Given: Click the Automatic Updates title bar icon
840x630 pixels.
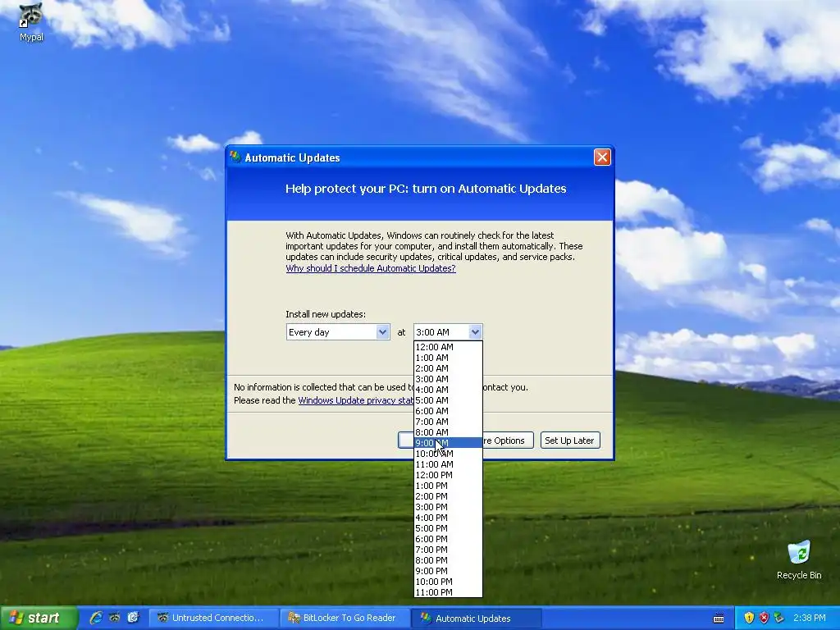Looking at the screenshot, I should click(x=235, y=157).
